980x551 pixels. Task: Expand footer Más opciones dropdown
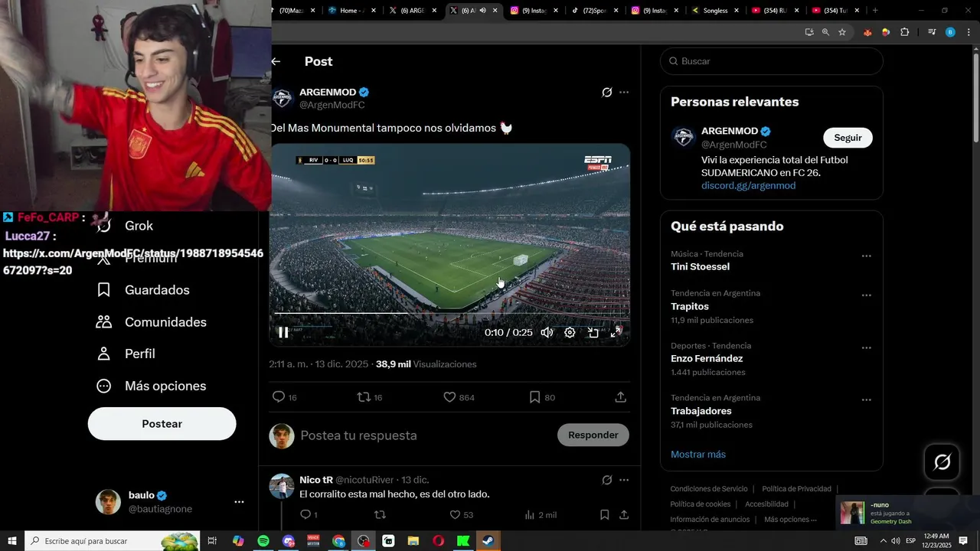click(x=790, y=520)
